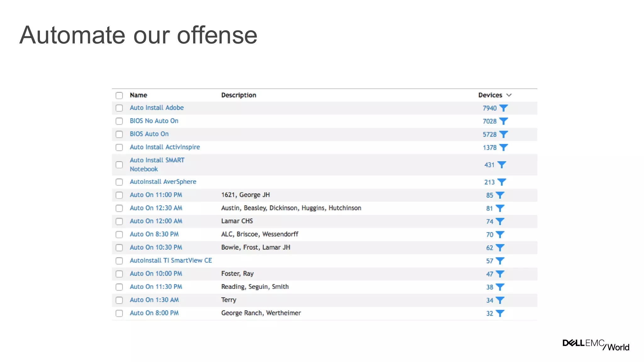This screenshot has height=362, width=644.
Task: Sort by the Description column header
Action: point(239,95)
